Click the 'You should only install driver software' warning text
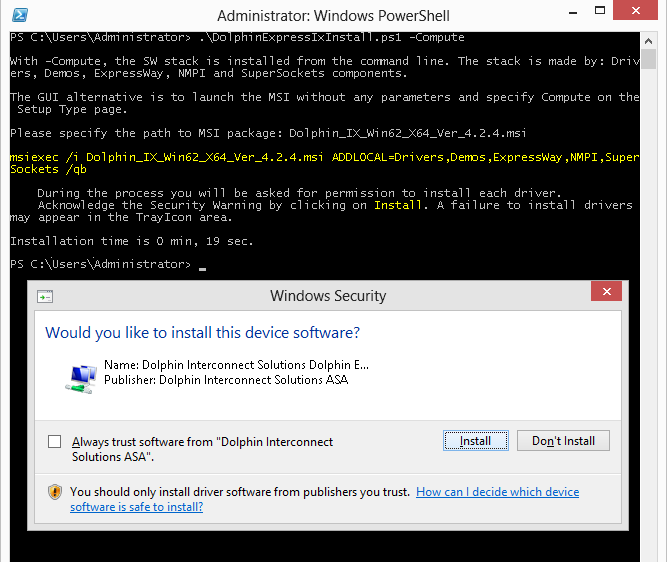The width and height of the screenshot is (667, 562). point(240,492)
